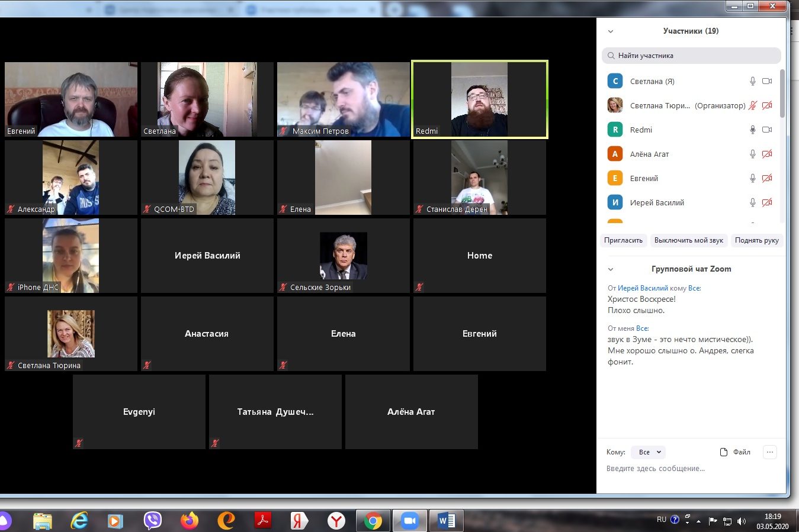This screenshot has width=799, height=532.
Task: Select Евгений in the participants list
Action: click(644, 178)
